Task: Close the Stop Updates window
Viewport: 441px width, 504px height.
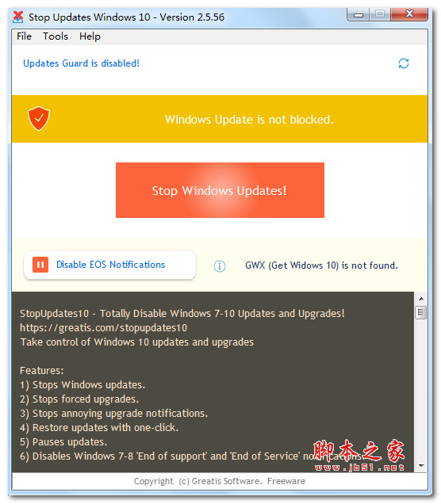Action: (x=409, y=14)
